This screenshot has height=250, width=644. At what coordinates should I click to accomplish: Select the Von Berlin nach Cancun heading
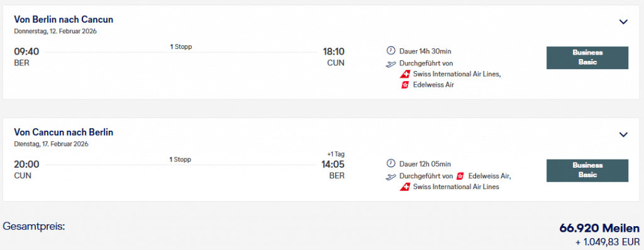[64, 19]
